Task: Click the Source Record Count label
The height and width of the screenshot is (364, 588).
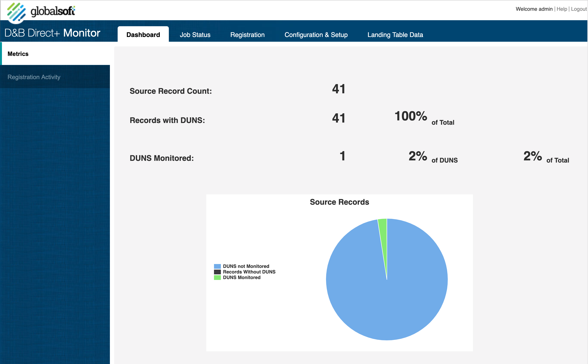Action: pyautogui.click(x=171, y=91)
